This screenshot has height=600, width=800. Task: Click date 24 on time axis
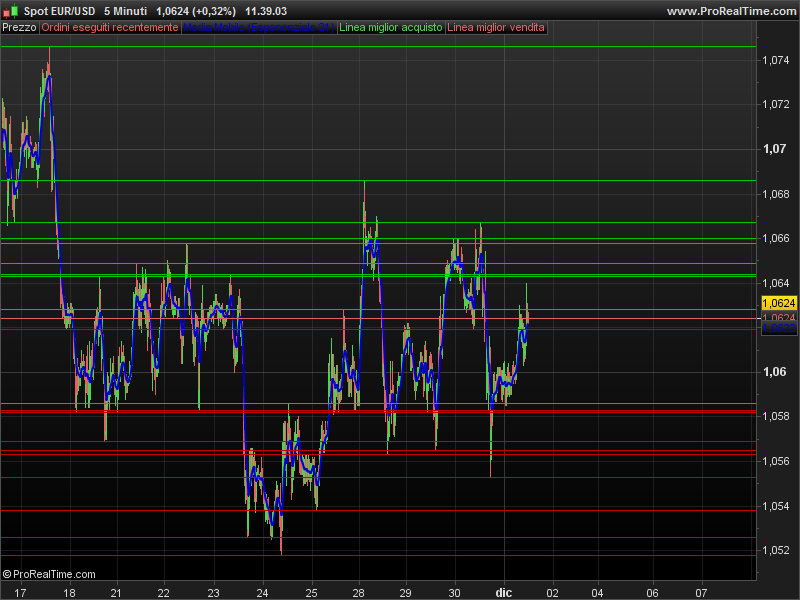click(x=262, y=593)
